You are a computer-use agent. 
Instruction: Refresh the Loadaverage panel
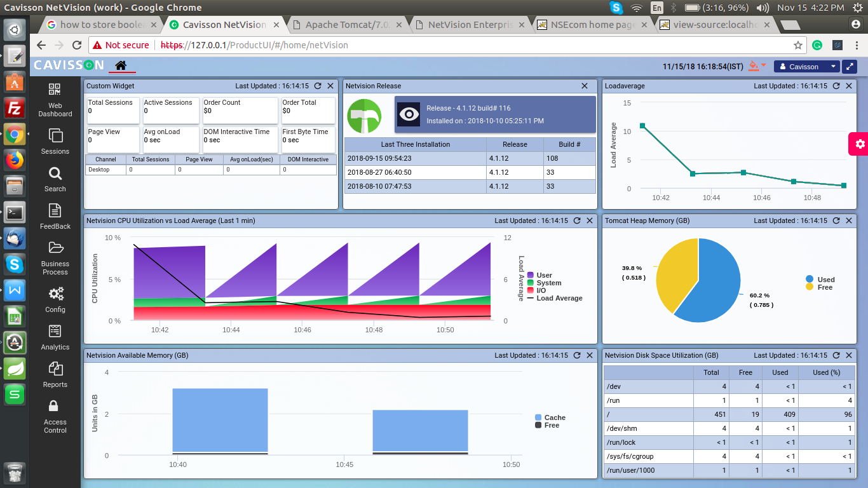(x=836, y=86)
